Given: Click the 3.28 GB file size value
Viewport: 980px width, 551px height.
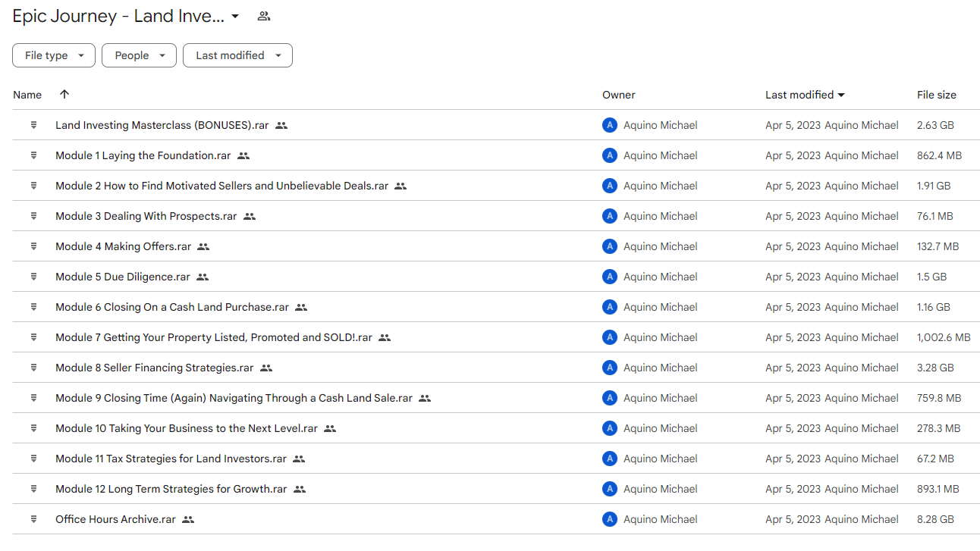Looking at the screenshot, I should point(935,368).
